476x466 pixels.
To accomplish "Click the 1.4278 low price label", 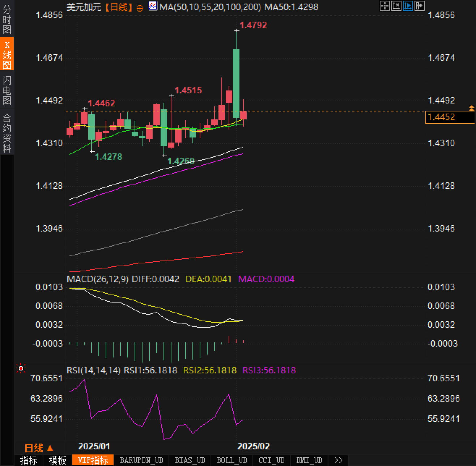I will tap(109, 157).
